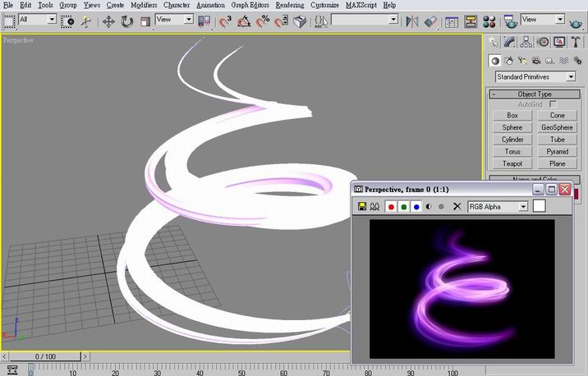
Task: Click the white color swatch in render window
Action: coord(539,206)
